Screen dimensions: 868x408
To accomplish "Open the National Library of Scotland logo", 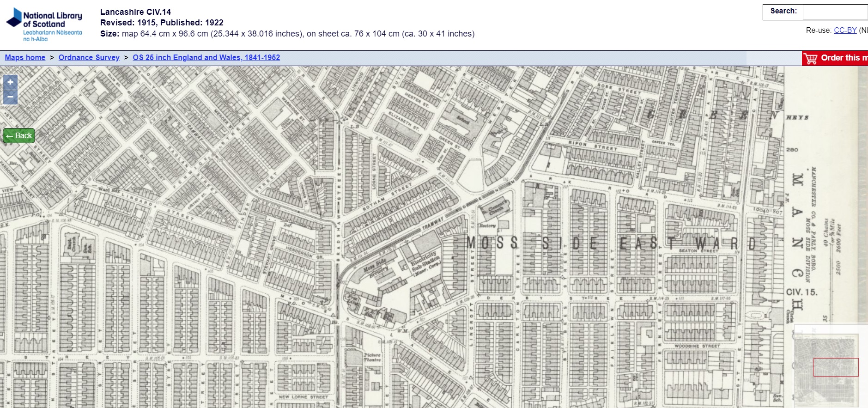I will 44,24.
